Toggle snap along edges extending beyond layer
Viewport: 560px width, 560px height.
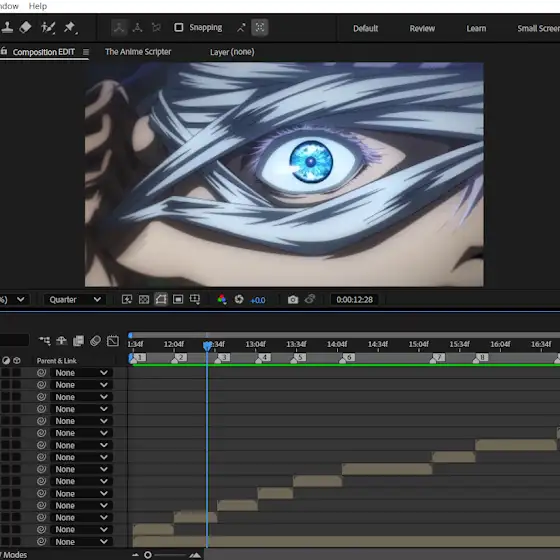click(x=241, y=28)
